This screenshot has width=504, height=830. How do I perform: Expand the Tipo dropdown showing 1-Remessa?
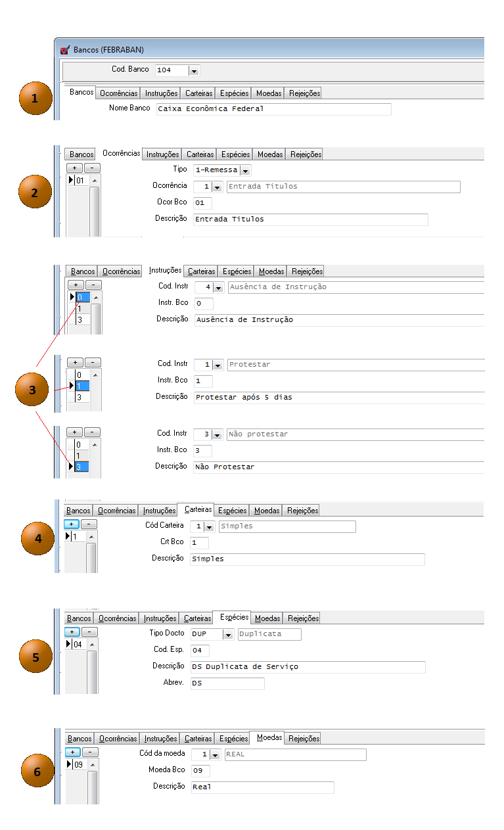[x=245, y=171]
